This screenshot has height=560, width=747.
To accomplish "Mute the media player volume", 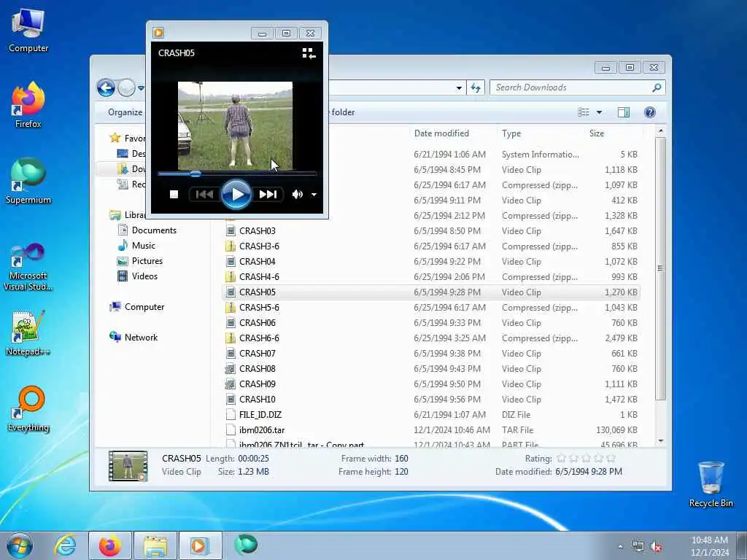I will click(x=298, y=194).
